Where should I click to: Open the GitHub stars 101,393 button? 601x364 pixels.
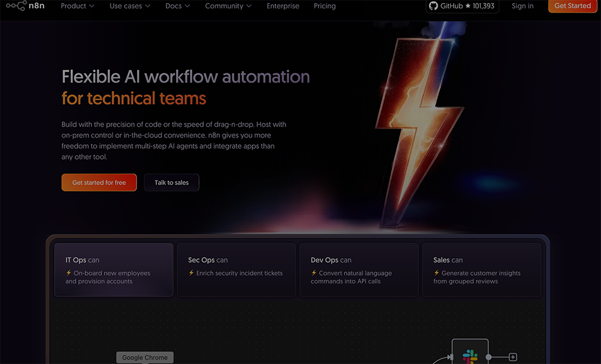pyautogui.click(x=462, y=6)
